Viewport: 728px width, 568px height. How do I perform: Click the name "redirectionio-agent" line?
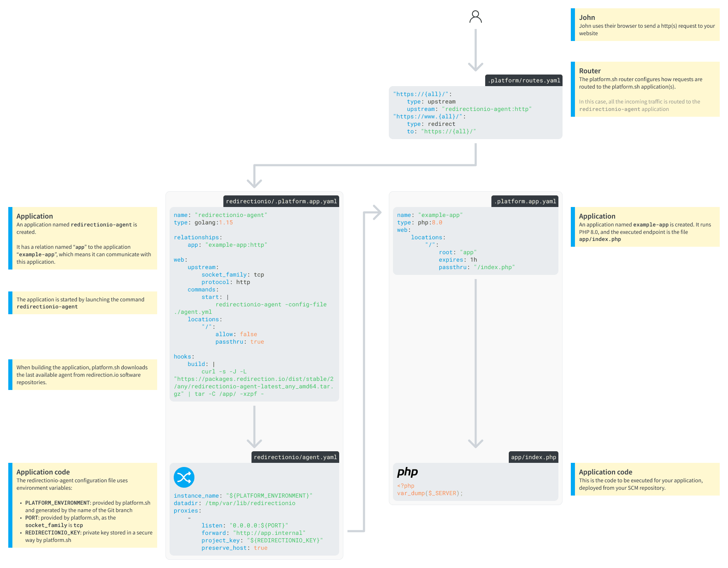(x=220, y=215)
